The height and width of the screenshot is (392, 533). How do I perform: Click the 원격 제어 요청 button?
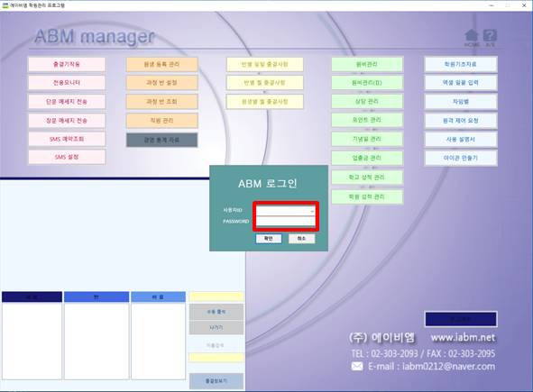click(461, 120)
